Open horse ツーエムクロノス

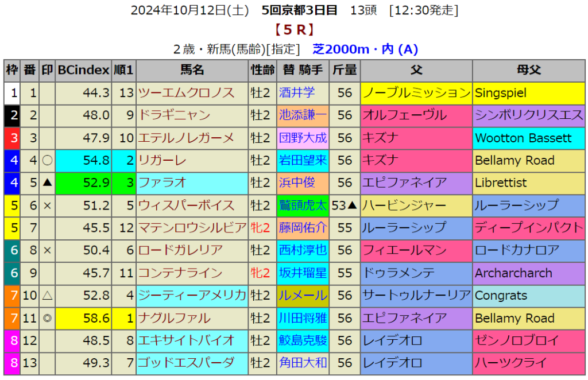coord(187,93)
